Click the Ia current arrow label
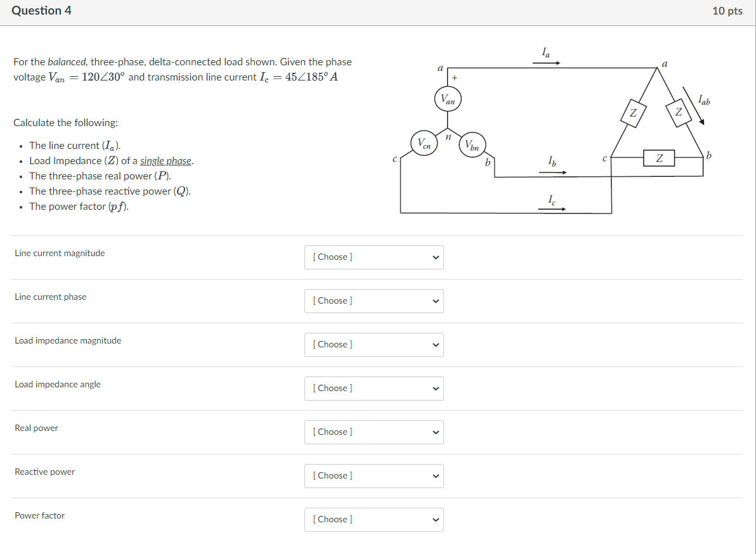 (544, 51)
